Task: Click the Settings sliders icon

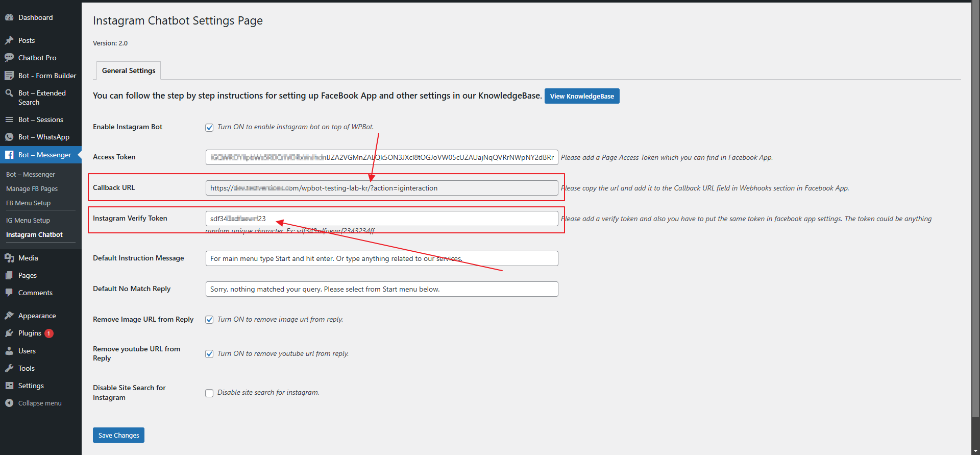Action: 9,386
